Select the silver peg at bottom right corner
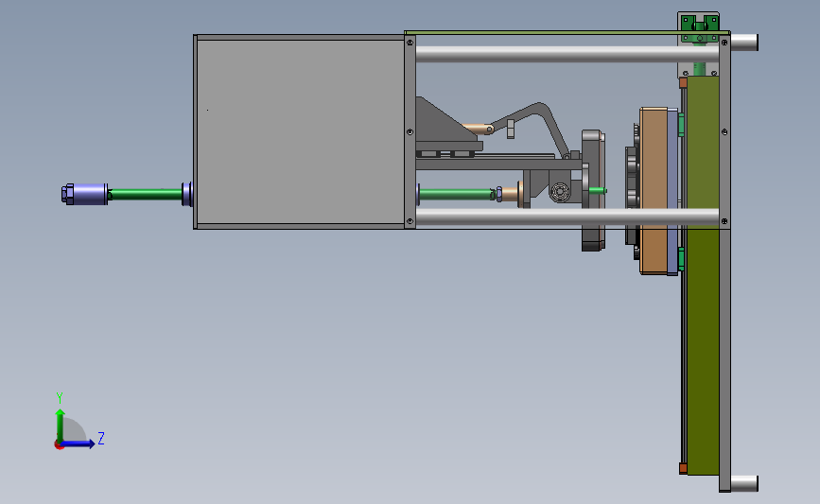 744,483
